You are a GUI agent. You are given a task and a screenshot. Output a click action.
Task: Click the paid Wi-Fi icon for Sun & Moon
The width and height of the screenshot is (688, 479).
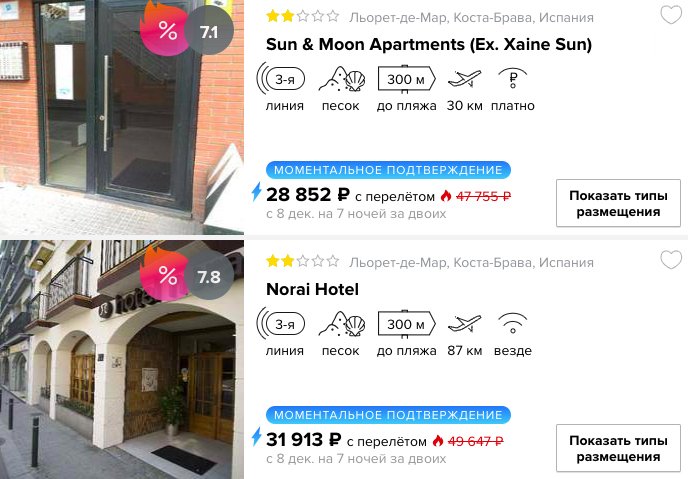pyautogui.click(x=512, y=79)
